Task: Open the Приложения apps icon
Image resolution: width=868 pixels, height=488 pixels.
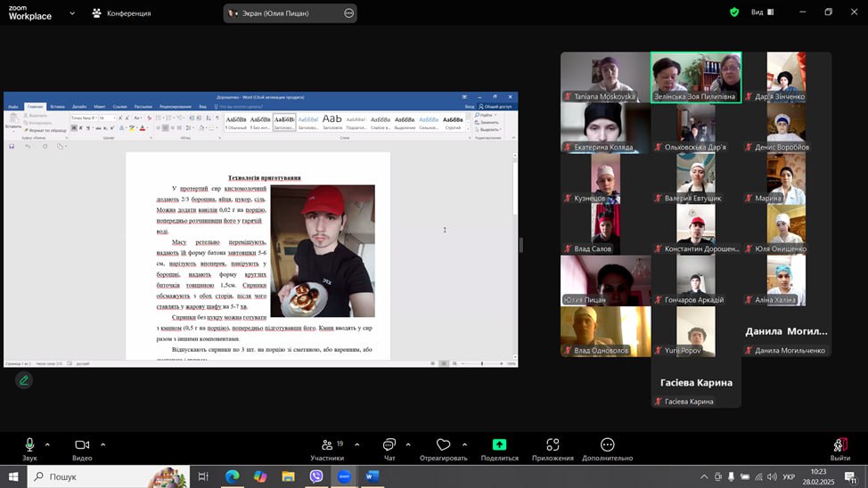Action: [553, 445]
